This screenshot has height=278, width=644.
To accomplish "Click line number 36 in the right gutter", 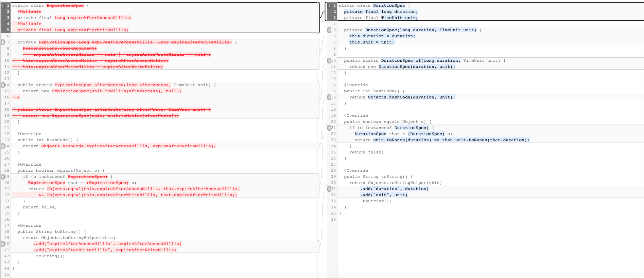I will (x=333, y=220).
